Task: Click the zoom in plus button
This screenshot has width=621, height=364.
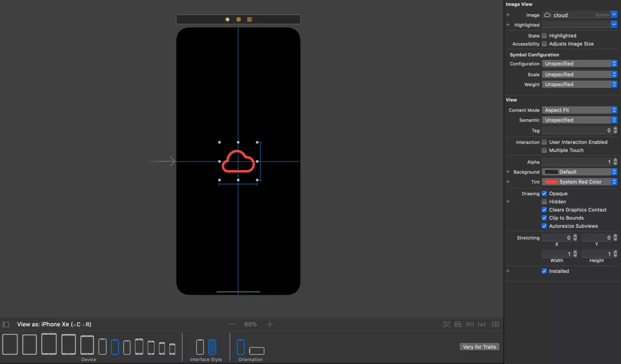Action: coord(270,324)
